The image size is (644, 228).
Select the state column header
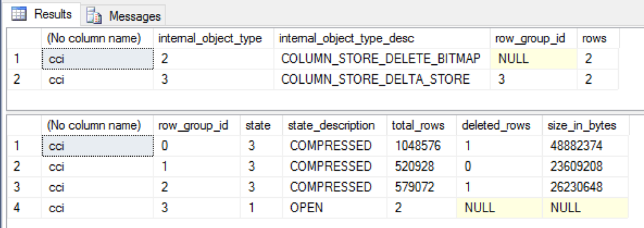(261, 125)
